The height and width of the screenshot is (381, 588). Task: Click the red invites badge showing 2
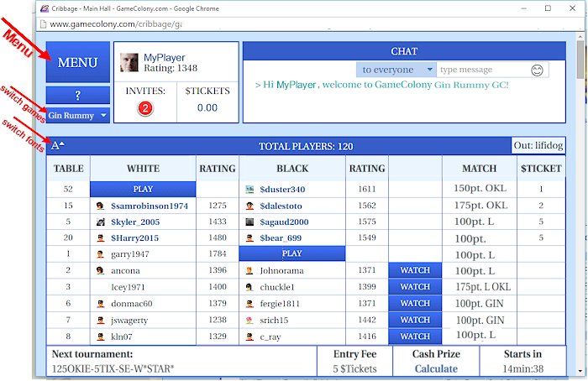144,108
